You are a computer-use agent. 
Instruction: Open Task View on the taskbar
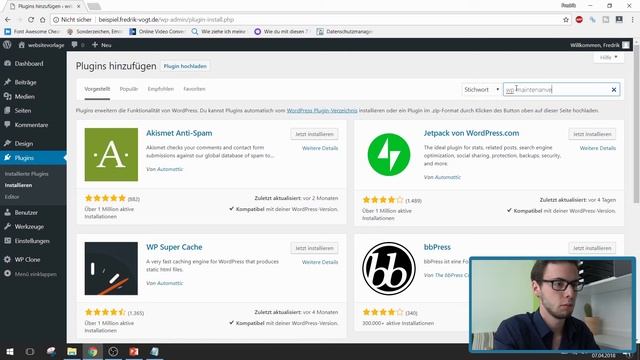(30, 351)
